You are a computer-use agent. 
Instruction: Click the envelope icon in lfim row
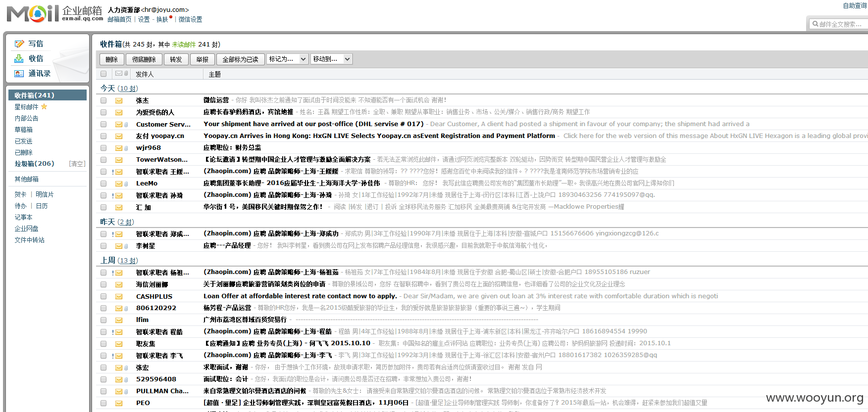click(119, 320)
